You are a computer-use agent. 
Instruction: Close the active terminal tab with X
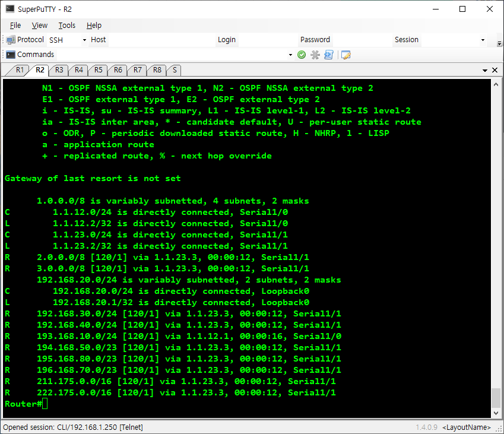[x=495, y=70]
